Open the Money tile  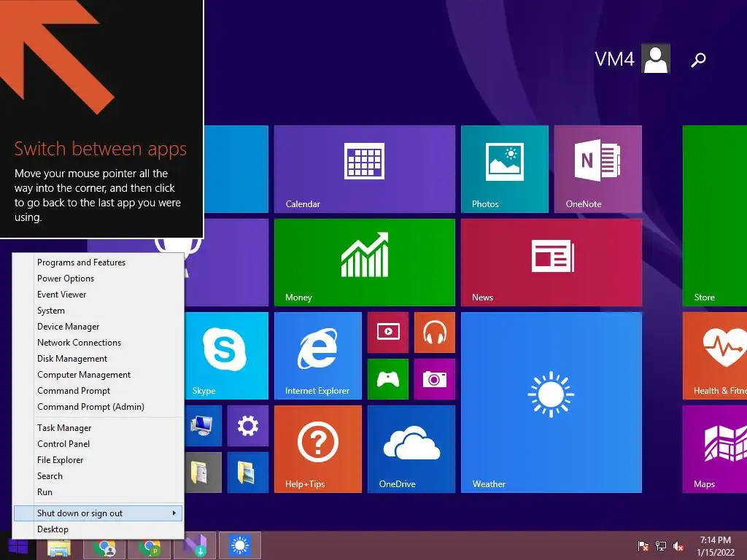(365, 262)
